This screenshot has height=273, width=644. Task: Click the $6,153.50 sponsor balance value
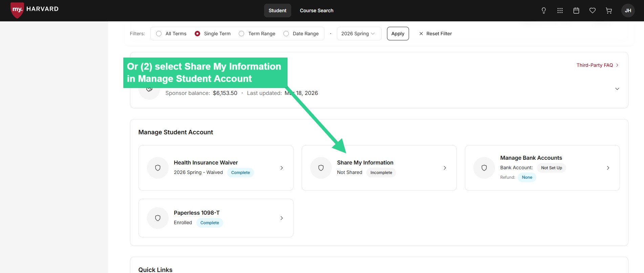tap(225, 93)
